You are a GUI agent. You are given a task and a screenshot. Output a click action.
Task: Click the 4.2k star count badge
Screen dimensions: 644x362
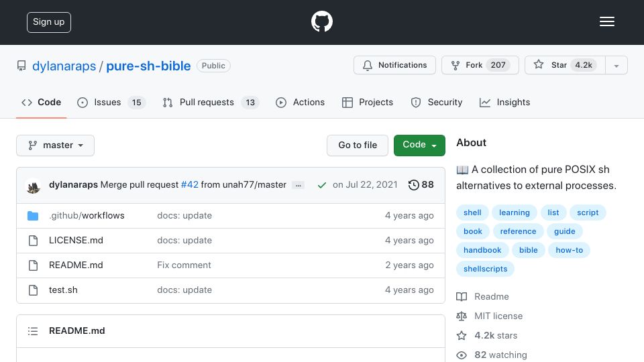click(584, 65)
